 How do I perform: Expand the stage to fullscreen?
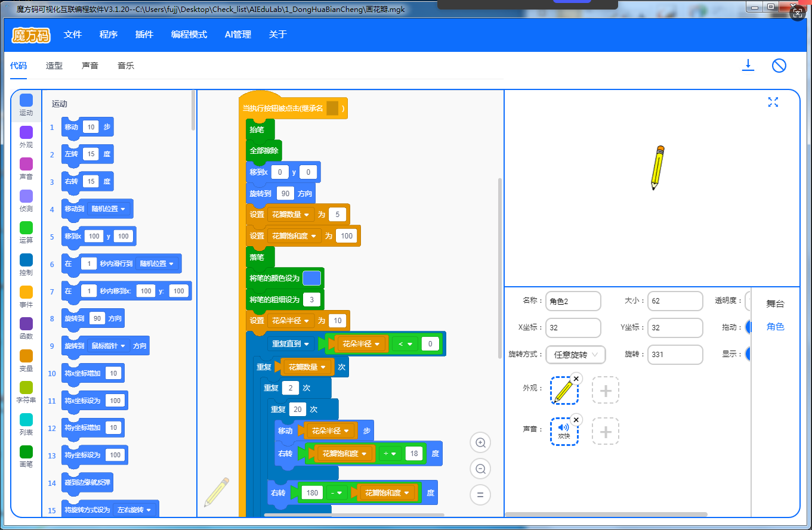pos(773,102)
